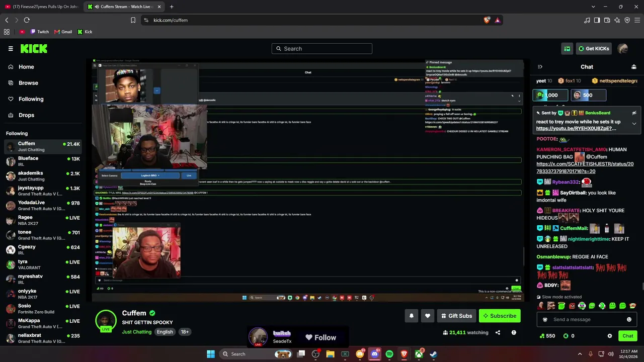
Task: Report stream with exclamation icon
Action: [x=514, y=332]
